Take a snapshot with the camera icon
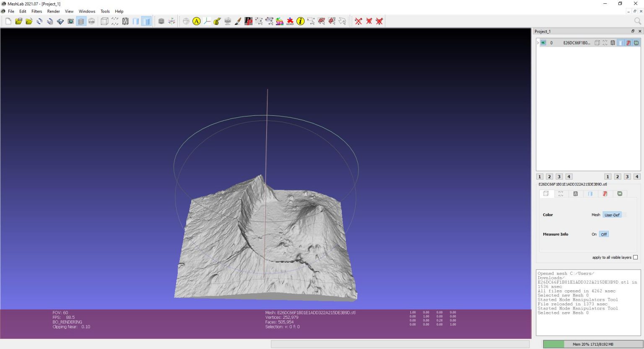The image size is (644, 349). tap(71, 21)
